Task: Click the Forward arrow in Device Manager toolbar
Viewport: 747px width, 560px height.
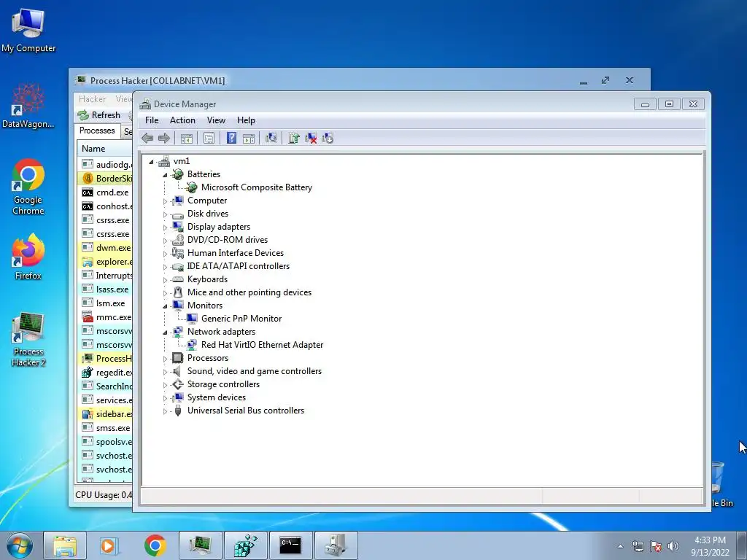Action: (x=164, y=138)
